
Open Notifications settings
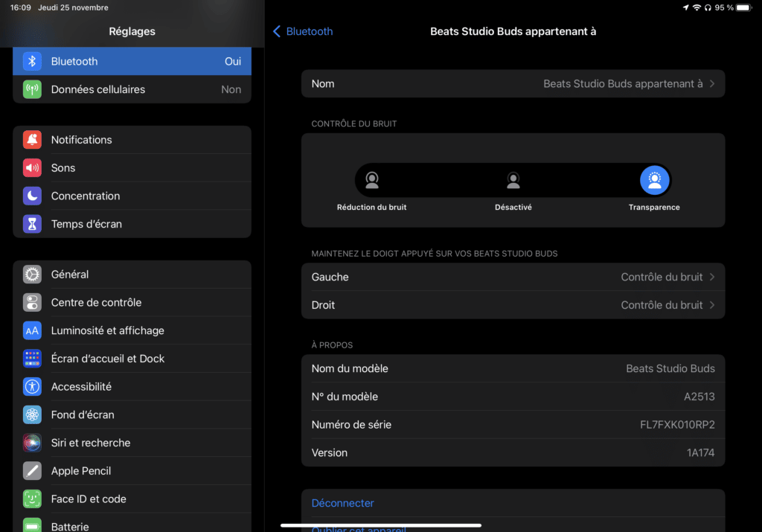(x=132, y=140)
